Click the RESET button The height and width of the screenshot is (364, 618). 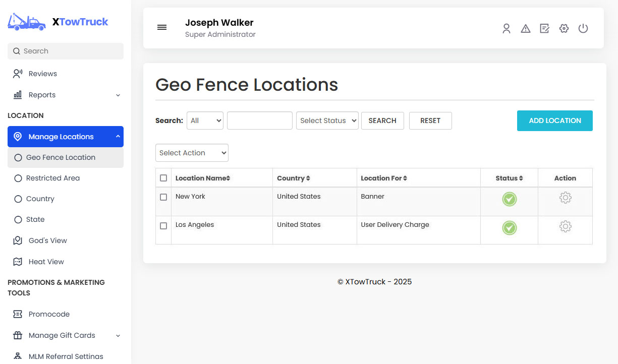point(430,120)
